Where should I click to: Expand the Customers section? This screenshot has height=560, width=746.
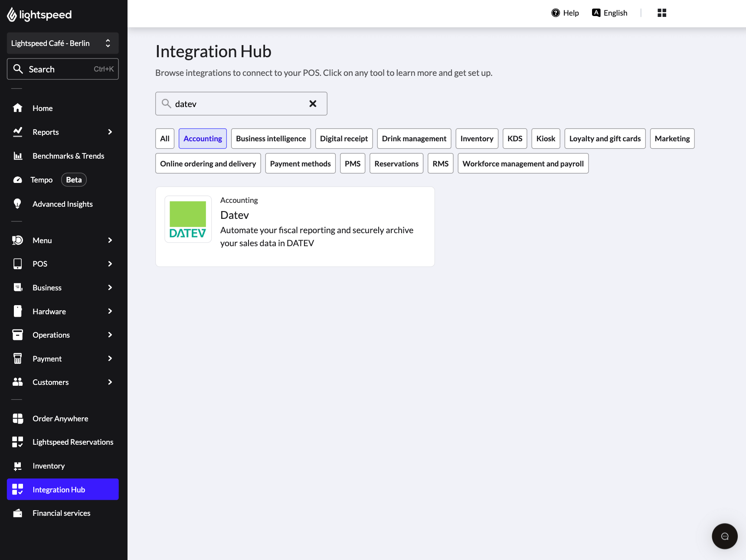[50, 382]
